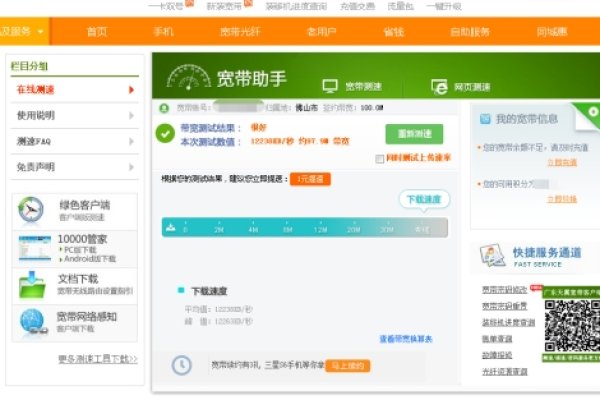Click the green user account icon
The image size is (600, 400).
pos(164,108)
